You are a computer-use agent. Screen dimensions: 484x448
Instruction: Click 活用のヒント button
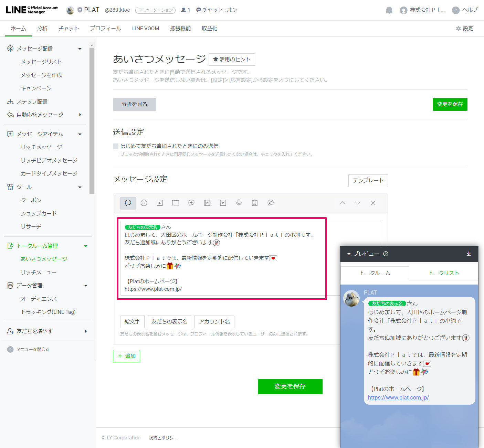[x=232, y=60]
